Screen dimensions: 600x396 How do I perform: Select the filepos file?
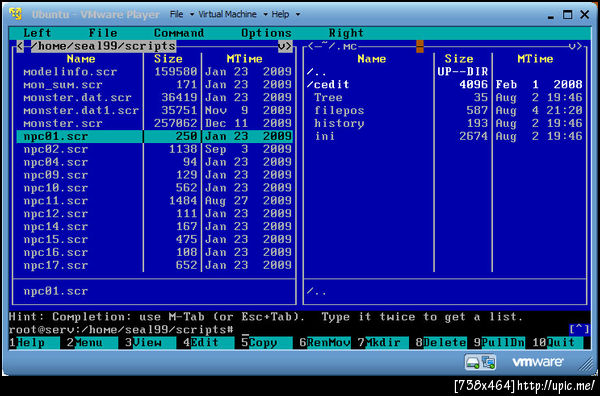point(445,111)
